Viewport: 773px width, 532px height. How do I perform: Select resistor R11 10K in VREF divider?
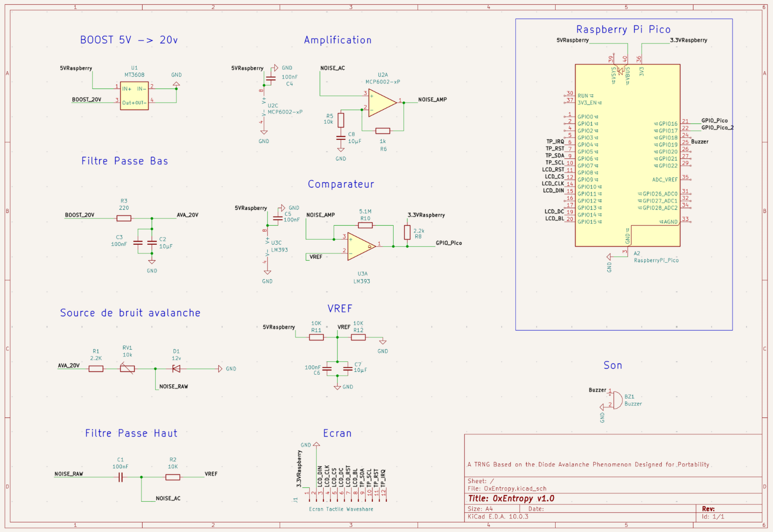click(x=316, y=337)
